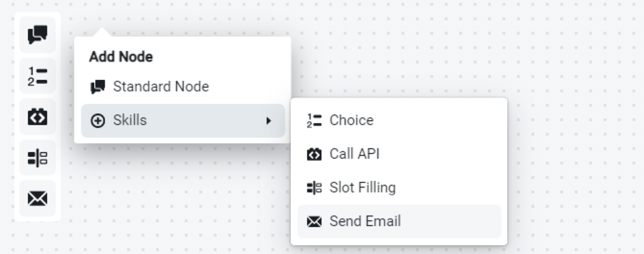Click the chat bubble icon beside Standard Node

click(x=98, y=87)
